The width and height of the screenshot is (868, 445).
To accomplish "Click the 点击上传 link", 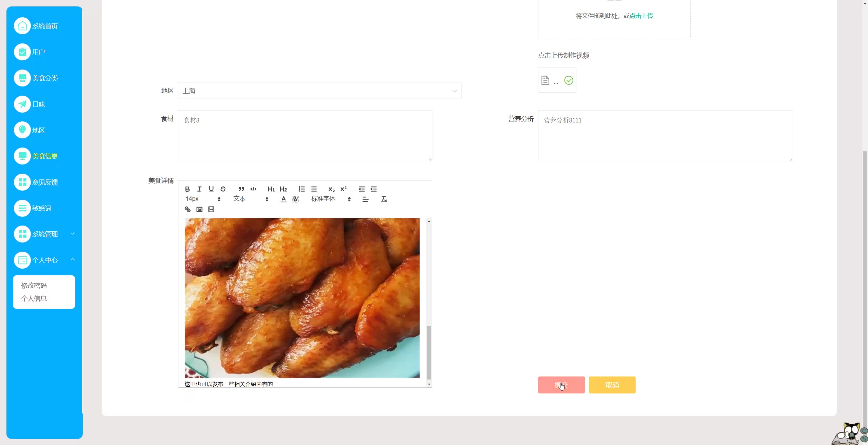I will 641,16.
